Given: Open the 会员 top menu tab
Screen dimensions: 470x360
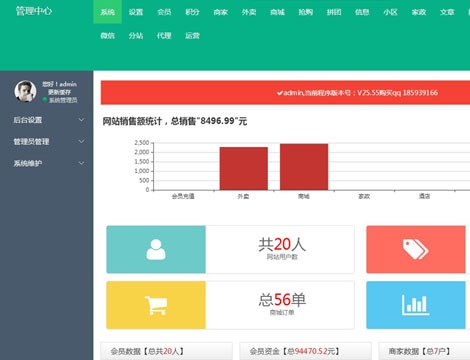Looking at the screenshot, I should click(164, 12).
